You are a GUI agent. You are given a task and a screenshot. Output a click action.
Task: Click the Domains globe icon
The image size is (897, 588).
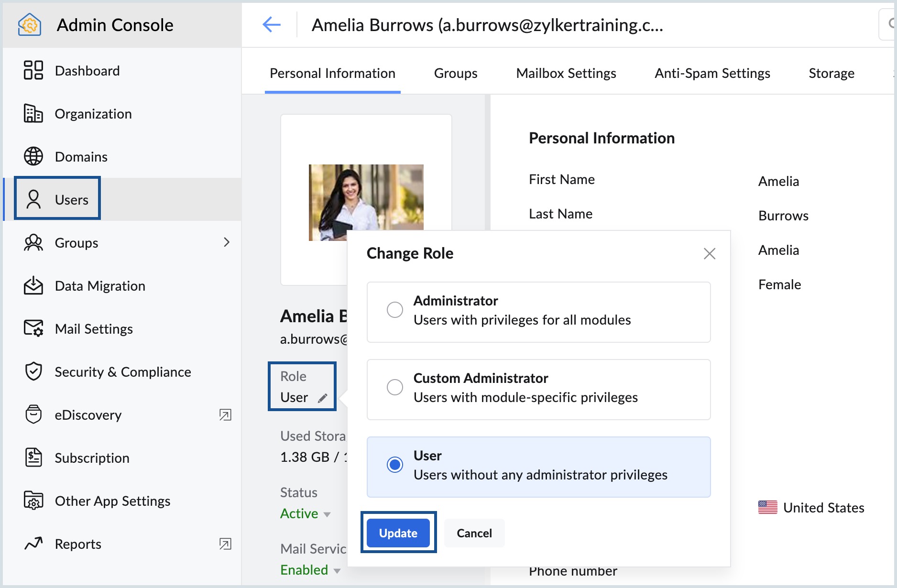click(33, 156)
